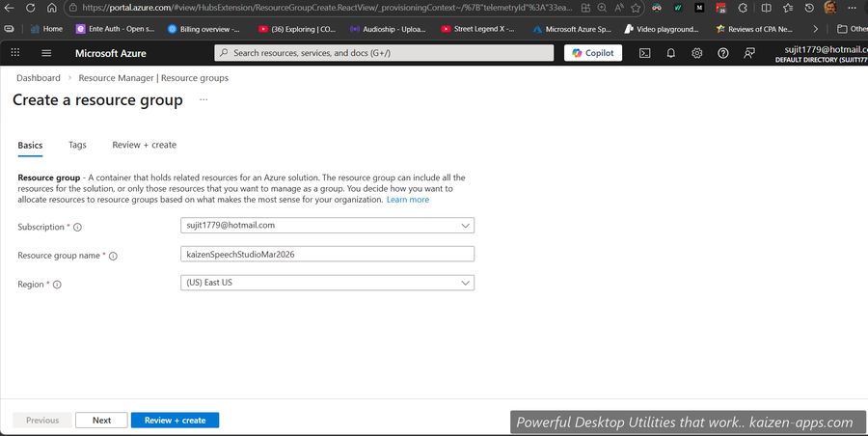
Task: Go to Microsoft Azure home title
Action: 111,53
